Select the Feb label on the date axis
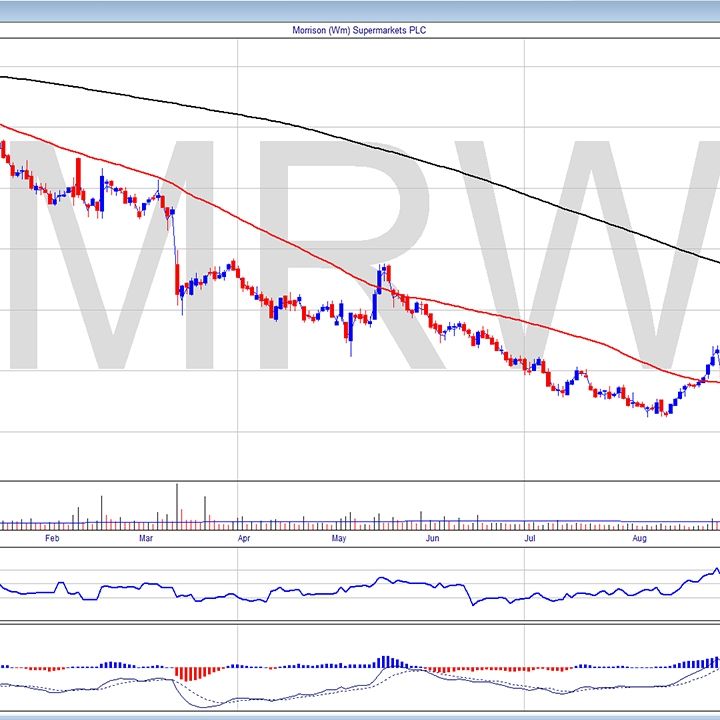720x720 pixels. pyautogui.click(x=53, y=538)
